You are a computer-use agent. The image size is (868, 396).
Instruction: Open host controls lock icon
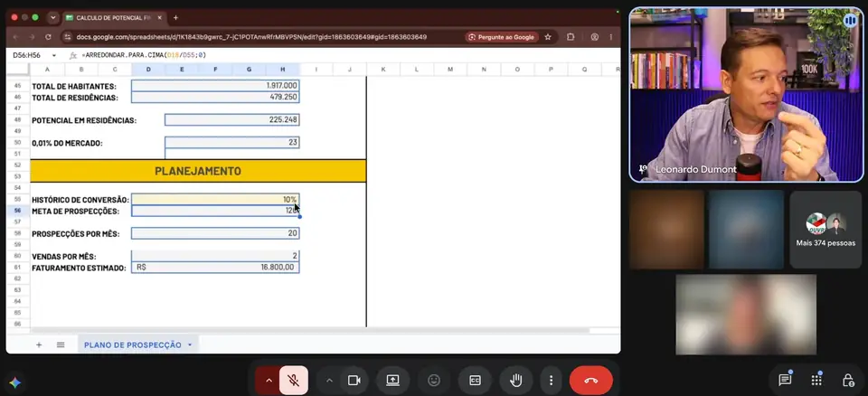[x=847, y=381]
